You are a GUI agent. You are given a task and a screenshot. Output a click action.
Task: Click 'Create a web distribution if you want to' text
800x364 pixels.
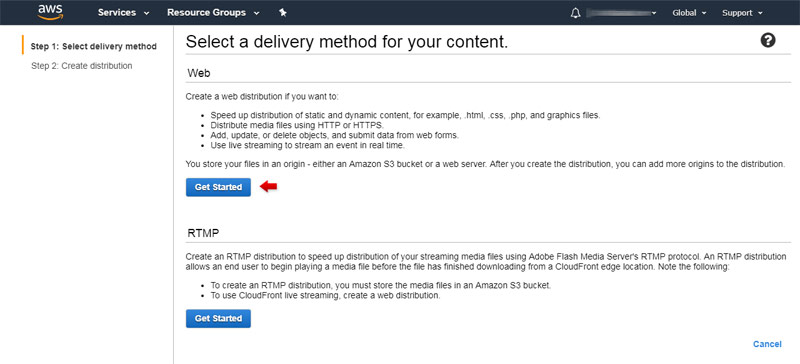(x=262, y=96)
